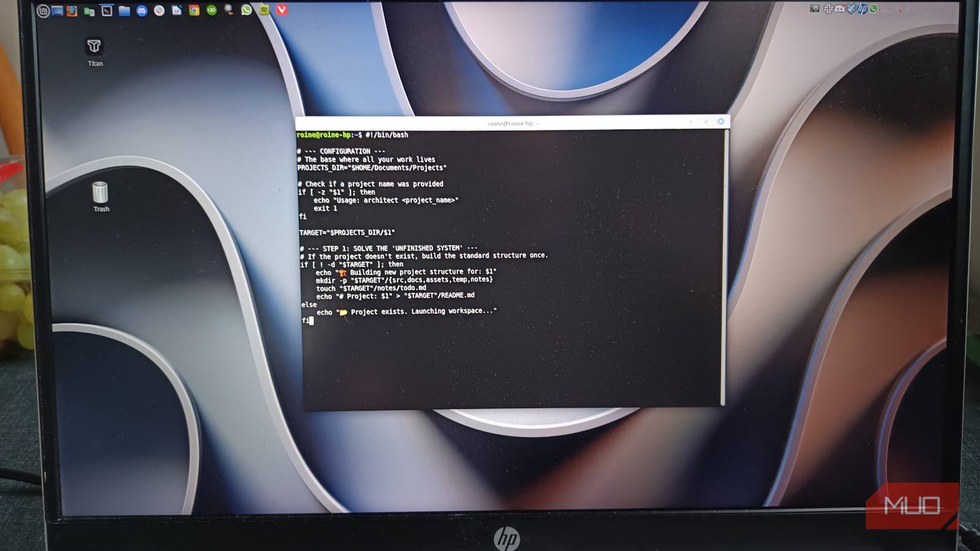The width and height of the screenshot is (980, 551).
Task: Click the 'exit 1' line
Action: (325, 208)
